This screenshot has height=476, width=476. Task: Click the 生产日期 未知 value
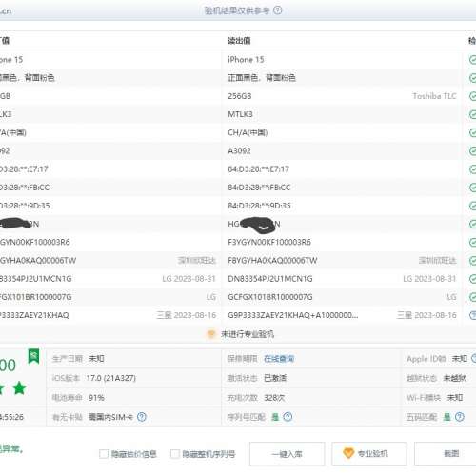pos(96,359)
